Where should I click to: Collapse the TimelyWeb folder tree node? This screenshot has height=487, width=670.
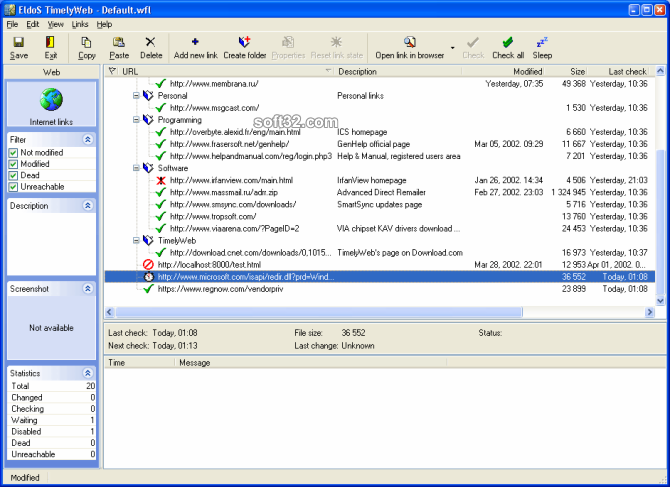(136, 241)
